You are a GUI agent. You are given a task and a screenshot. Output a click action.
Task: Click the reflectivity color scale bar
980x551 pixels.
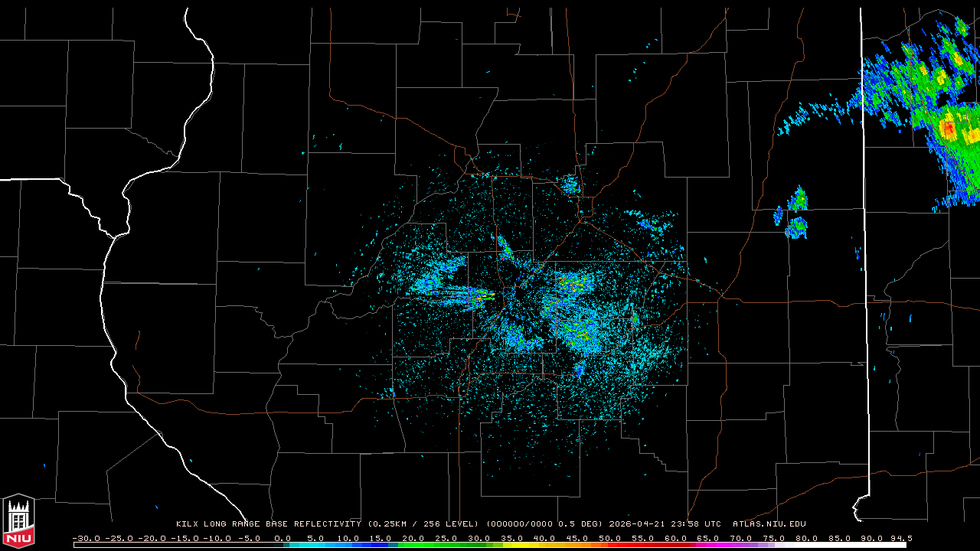pos(489,545)
